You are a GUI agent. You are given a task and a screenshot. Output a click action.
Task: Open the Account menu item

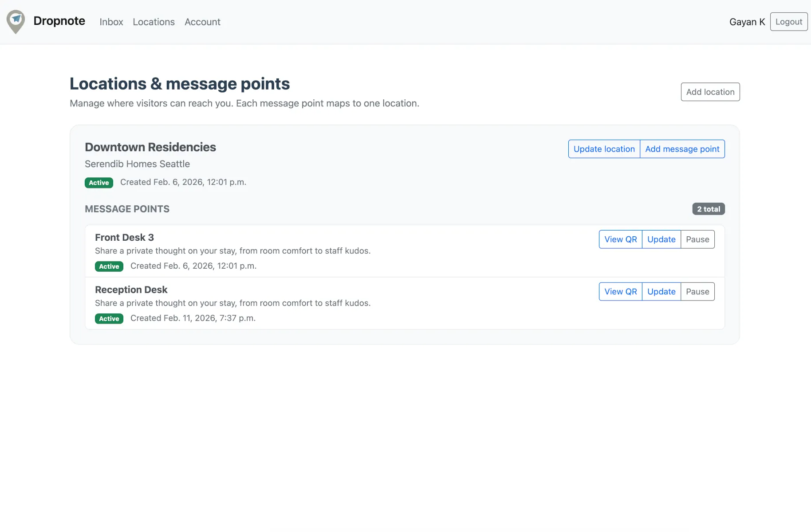click(x=202, y=22)
